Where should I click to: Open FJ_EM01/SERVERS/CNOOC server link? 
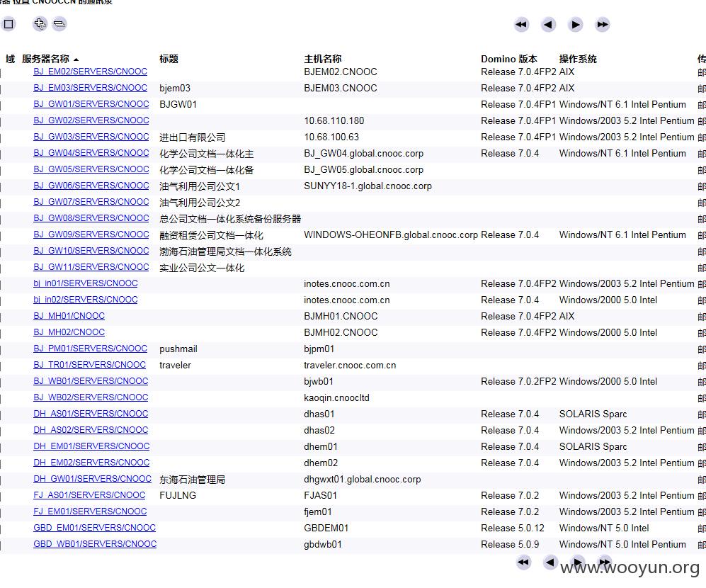tap(90, 511)
